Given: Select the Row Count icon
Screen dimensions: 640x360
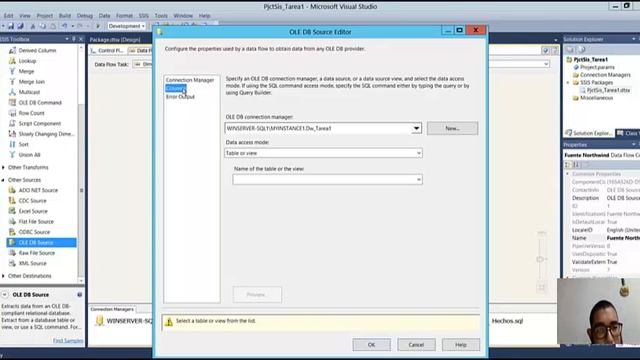Looking at the screenshot, I should click(12, 113).
